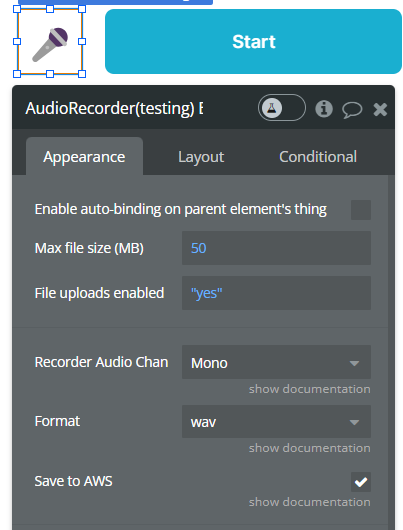The height and width of the screenshot is (530, 403).
Task: Click the AudioRecorder(testing) element title
Action: pos(114,108)
